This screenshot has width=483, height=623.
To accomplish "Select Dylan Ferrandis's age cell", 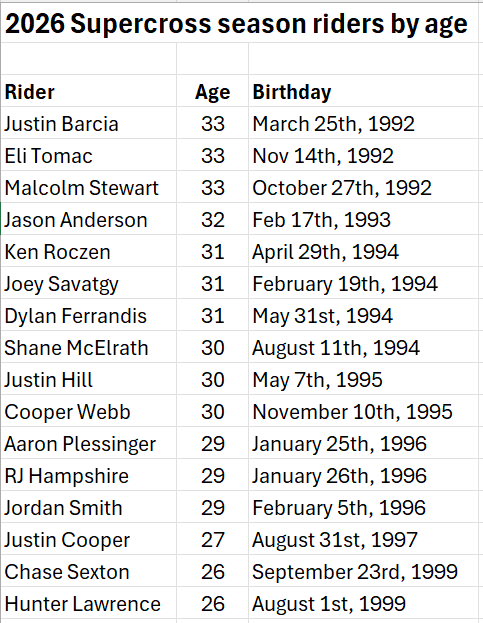I will [x=213, y=315].
